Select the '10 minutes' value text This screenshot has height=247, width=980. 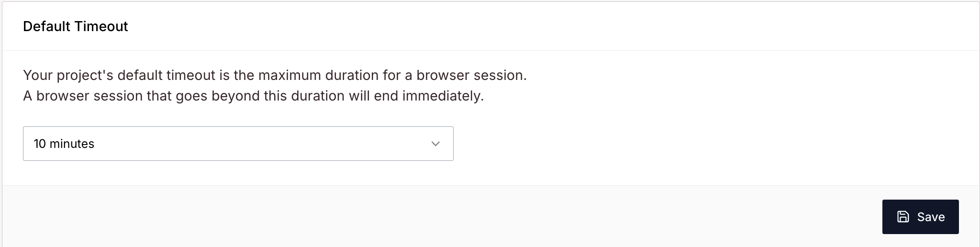64,144
